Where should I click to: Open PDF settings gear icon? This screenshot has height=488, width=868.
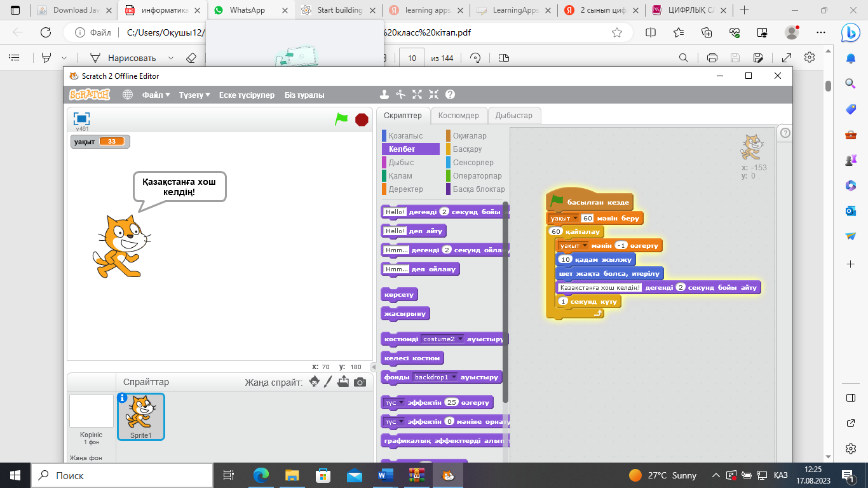(x=810, y=58)
